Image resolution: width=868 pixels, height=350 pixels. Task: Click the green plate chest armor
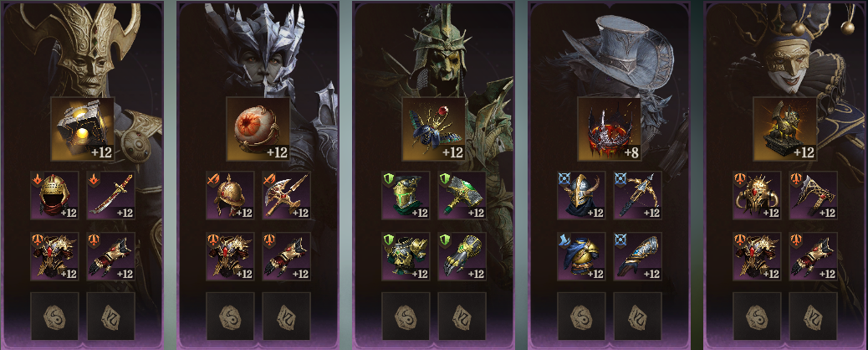point(406,256)
